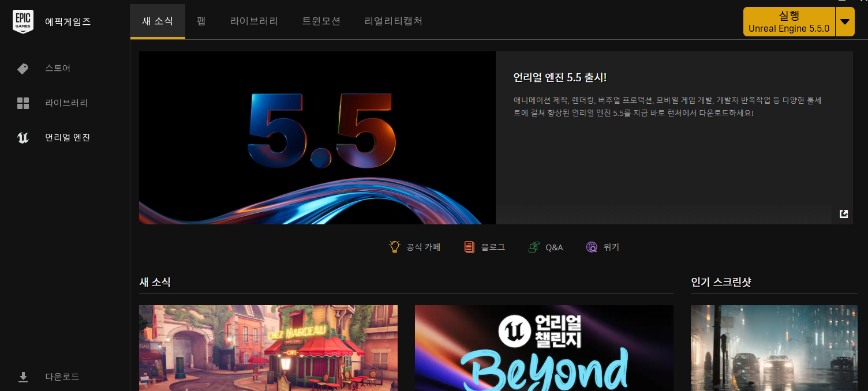Click the 언리얼 엔진 5.5 출시! headline
This screenshot has height=391, width=868.
(560, 78)
